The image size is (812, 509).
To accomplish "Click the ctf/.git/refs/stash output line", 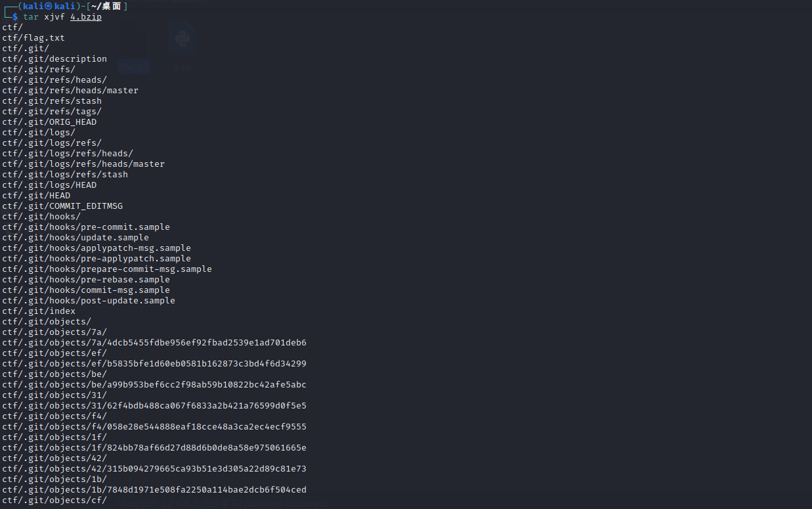I will [52, 101].
